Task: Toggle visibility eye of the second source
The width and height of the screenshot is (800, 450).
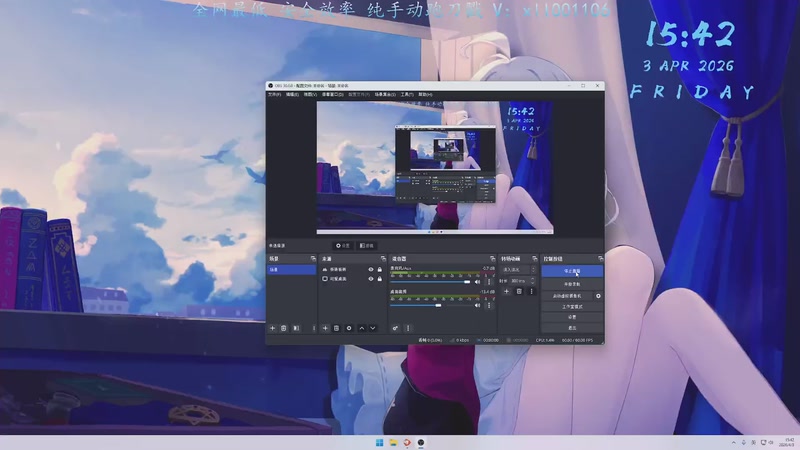Action: (x=371, y=279)
